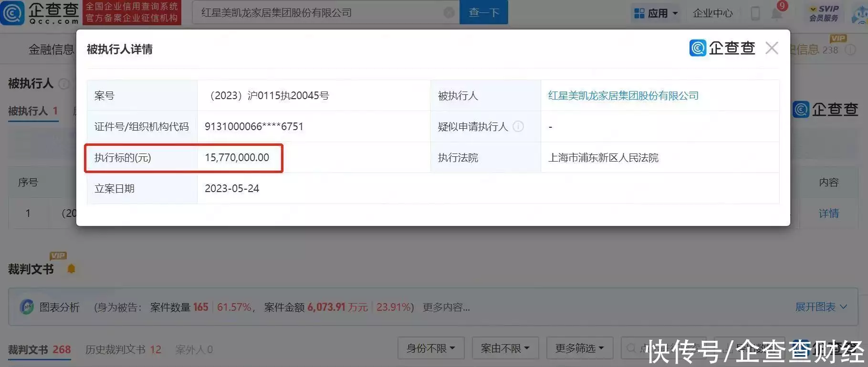Select the amount 15,770,000.00
This screenshot has height=367, width=868.
(237, 158)
